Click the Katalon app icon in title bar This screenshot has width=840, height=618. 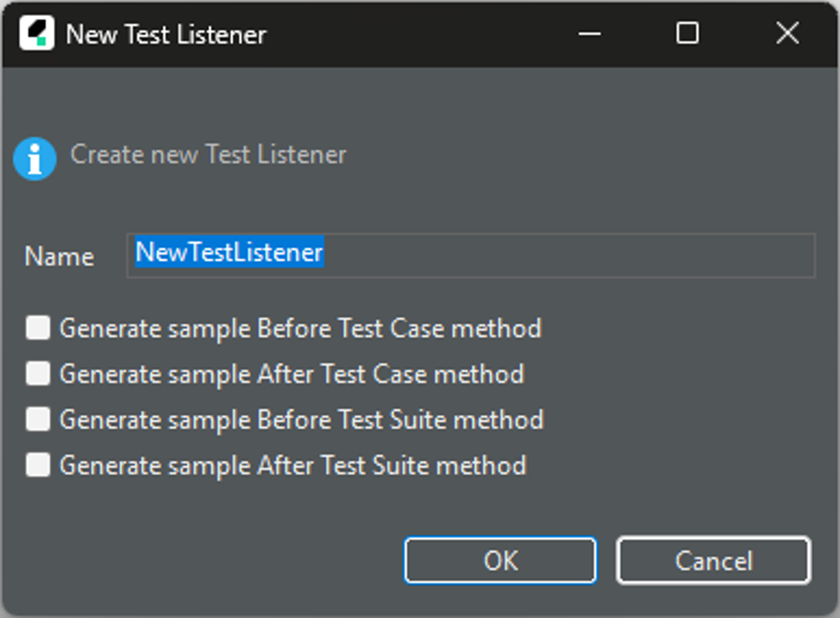(37, 33)
